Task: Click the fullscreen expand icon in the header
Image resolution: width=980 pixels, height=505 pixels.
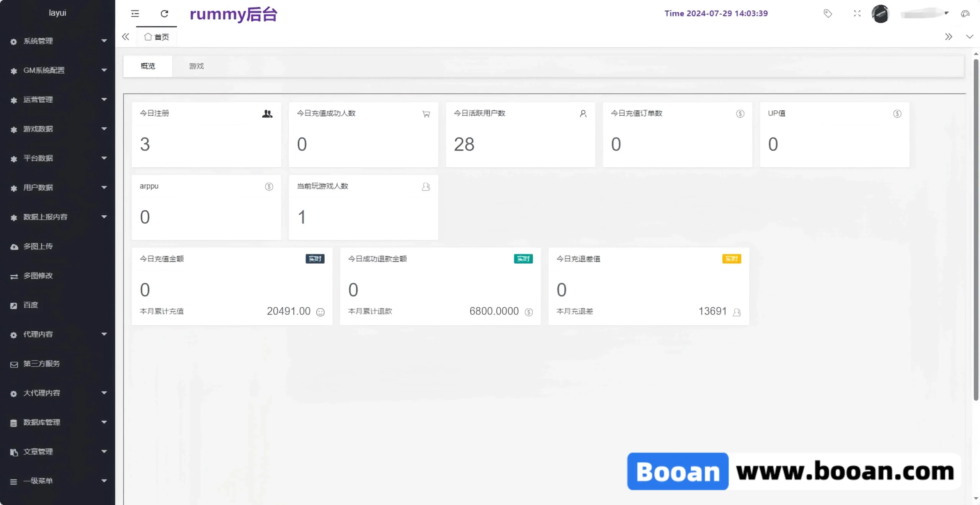Action: 857,13
